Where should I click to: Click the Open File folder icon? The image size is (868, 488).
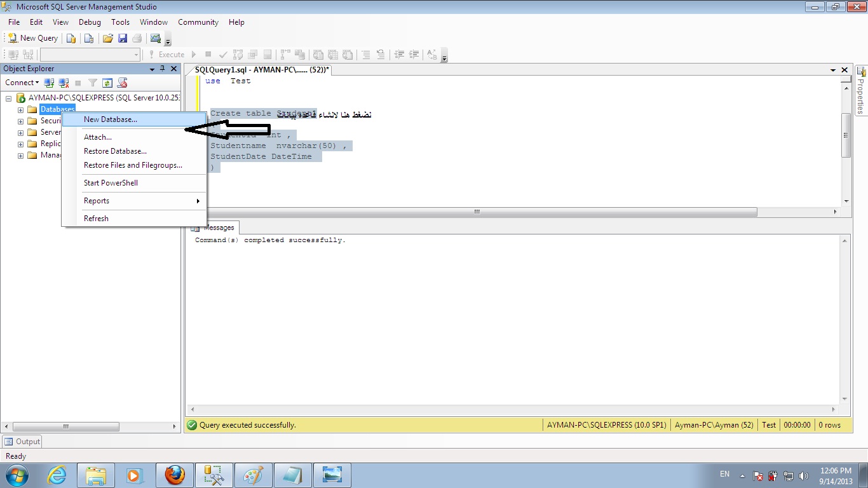108,38
